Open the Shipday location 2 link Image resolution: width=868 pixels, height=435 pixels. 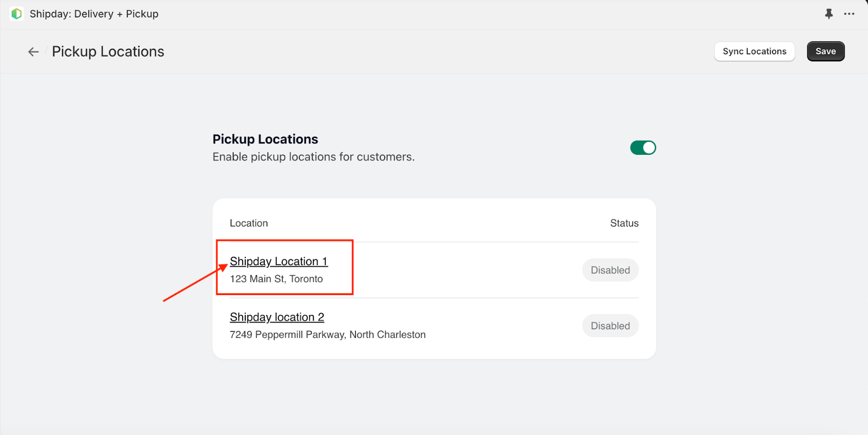point(277,317)
